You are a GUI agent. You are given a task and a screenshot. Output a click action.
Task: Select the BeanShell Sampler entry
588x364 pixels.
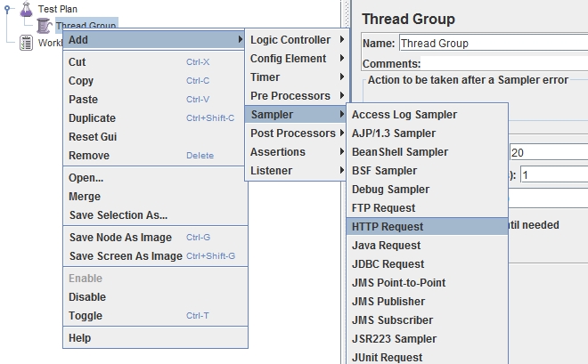pyautogui.click(x=400, y=152)
